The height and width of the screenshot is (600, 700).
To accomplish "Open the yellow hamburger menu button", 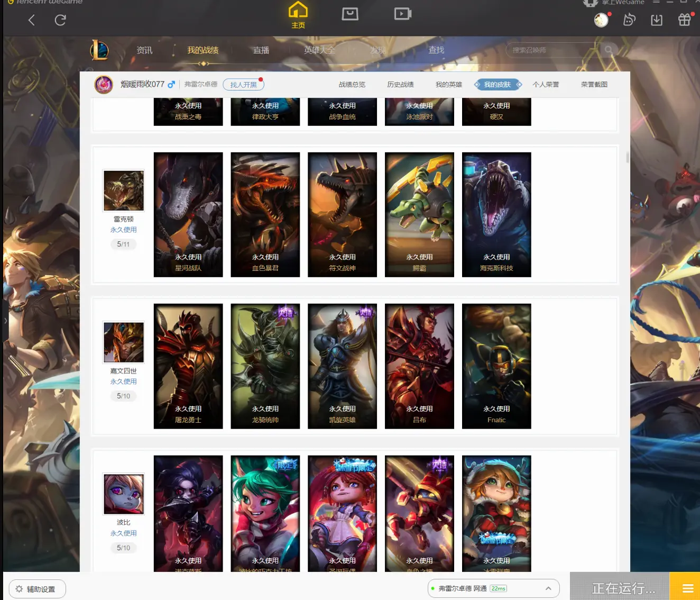I will pos(688,588).
